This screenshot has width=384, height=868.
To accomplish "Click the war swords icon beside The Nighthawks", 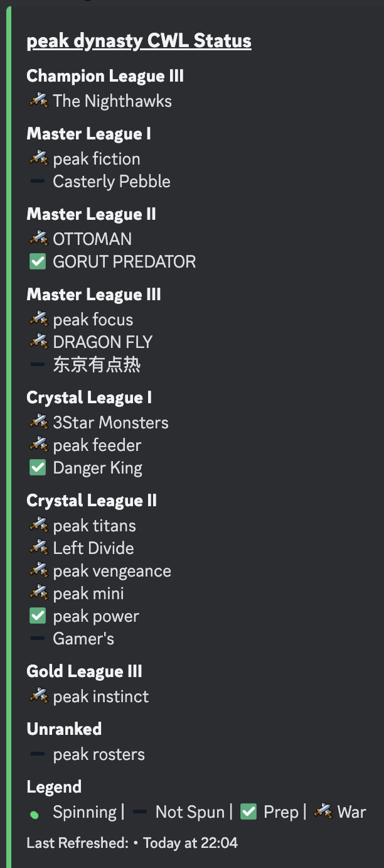I will click(x=38, y=100).
